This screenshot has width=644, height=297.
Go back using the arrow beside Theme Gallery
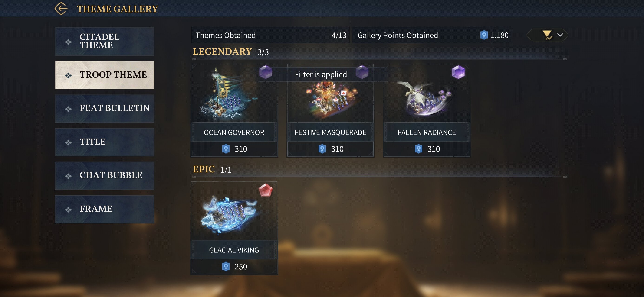(x=61, y=9)
